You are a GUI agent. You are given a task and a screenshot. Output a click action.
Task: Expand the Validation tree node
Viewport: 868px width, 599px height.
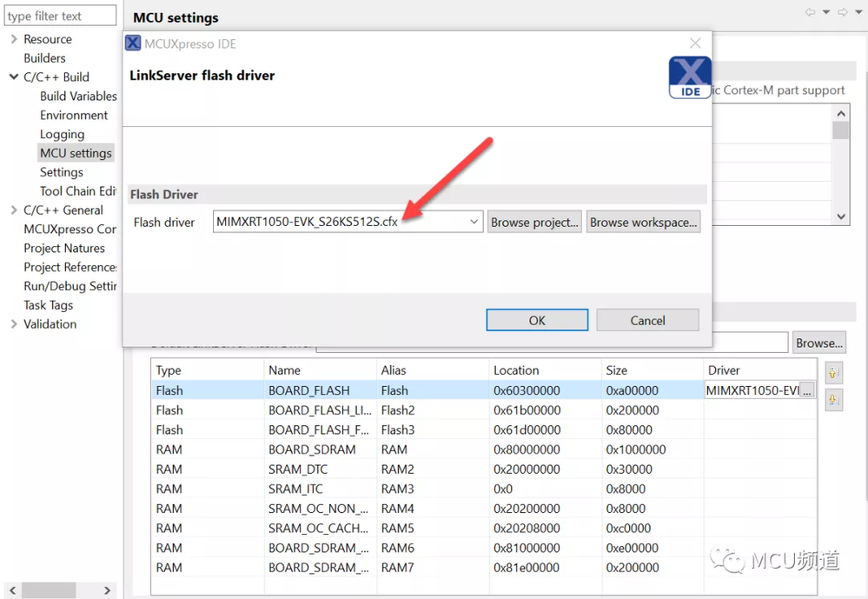point(15,324)
